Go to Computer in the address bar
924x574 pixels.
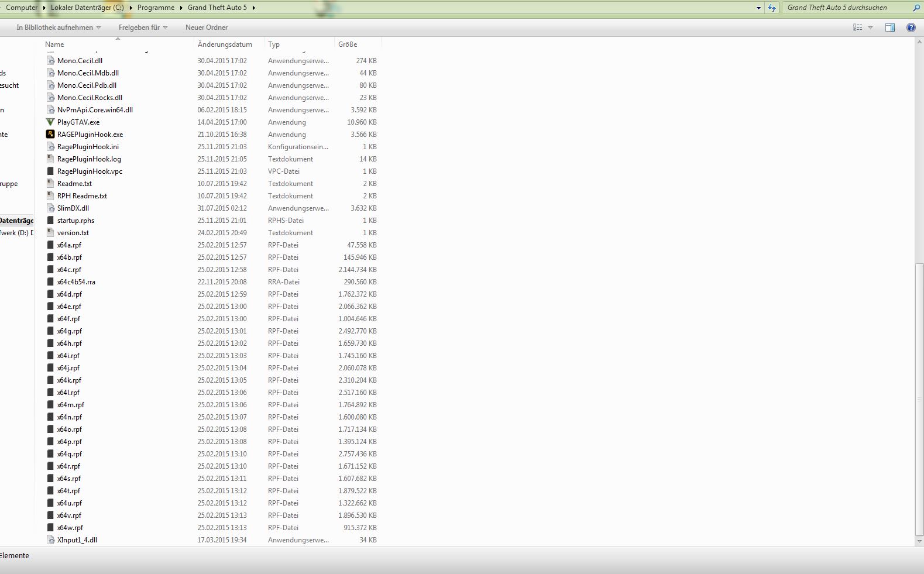(x=22, y=8)
